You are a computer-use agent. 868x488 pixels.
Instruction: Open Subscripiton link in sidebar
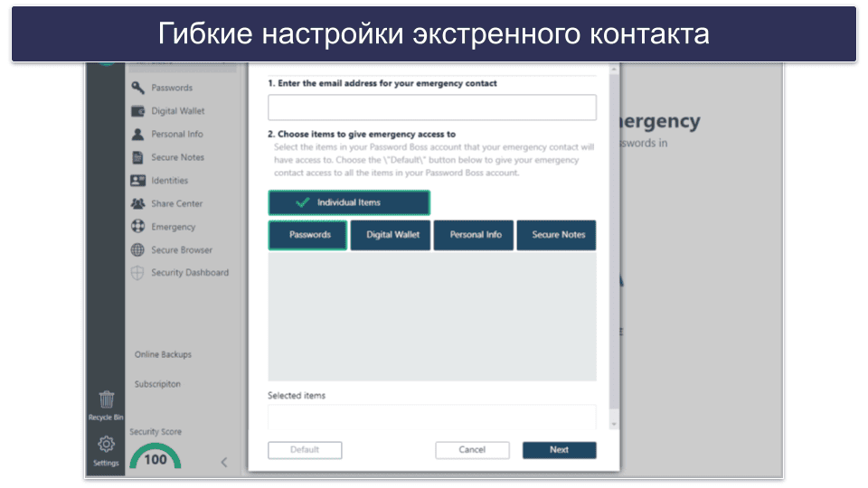tap(157, 384)
